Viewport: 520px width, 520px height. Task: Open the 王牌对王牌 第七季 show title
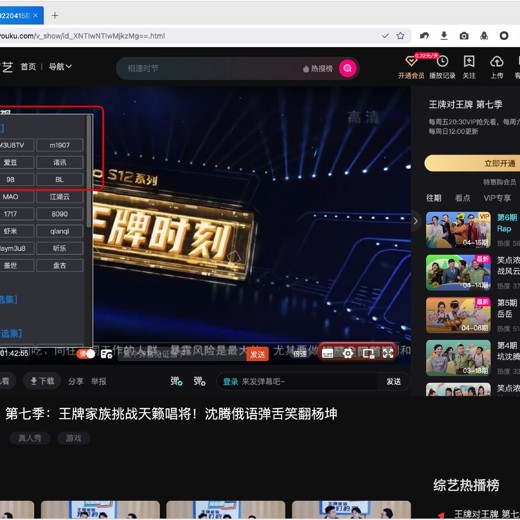465,104
